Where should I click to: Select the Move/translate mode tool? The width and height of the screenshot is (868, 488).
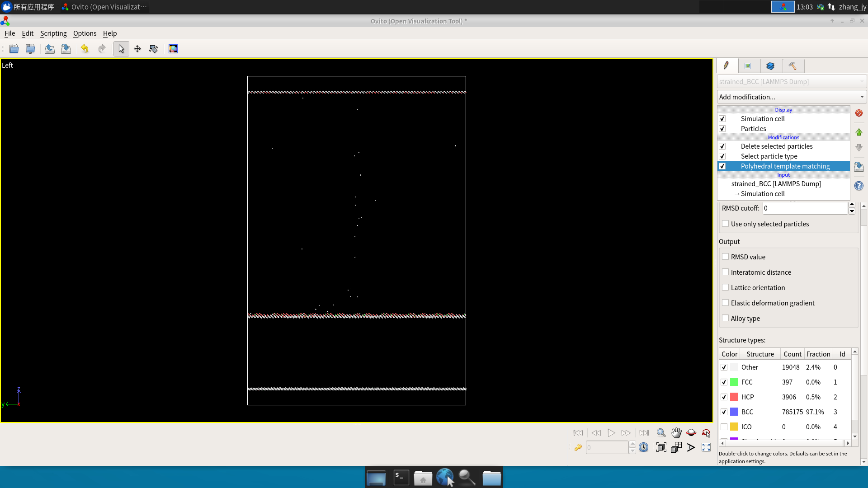pyautogui.click(x=137, y=49)
